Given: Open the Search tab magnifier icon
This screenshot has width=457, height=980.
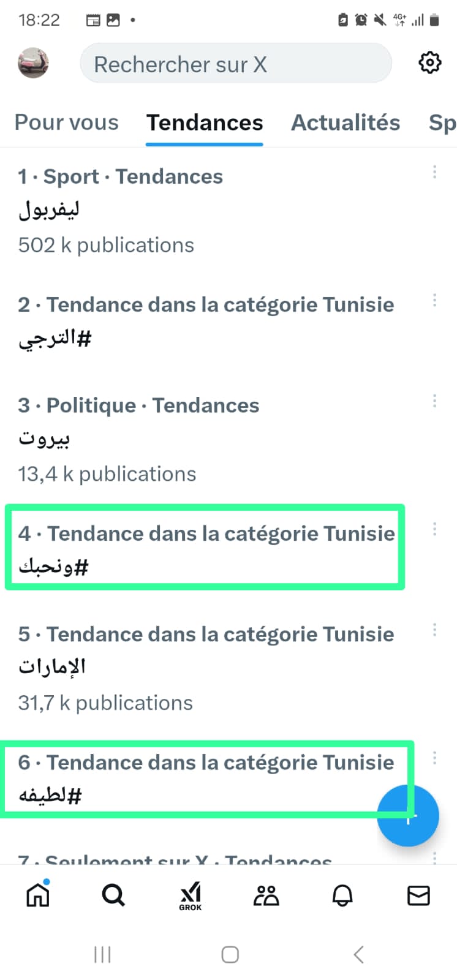Looking at the screenshot, I should pyautogui.click(x=113, y=895).
